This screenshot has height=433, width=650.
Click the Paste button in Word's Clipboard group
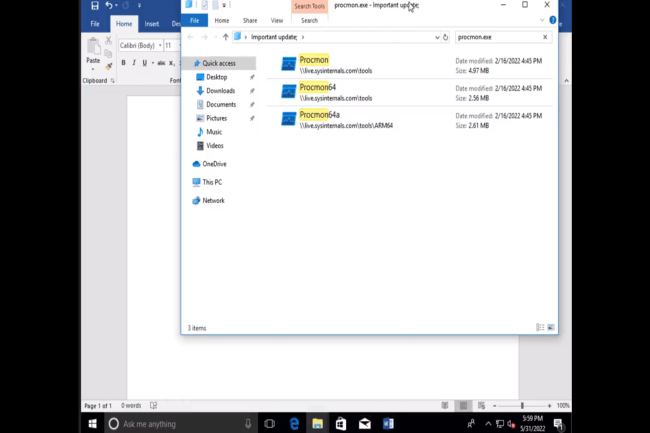coord(93,53)
